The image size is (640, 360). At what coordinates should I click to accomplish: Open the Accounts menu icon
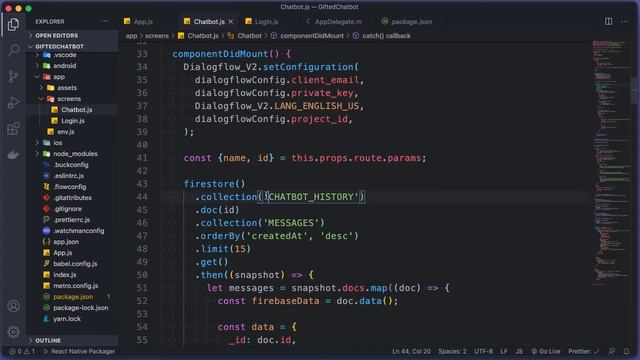coord(13,306)
